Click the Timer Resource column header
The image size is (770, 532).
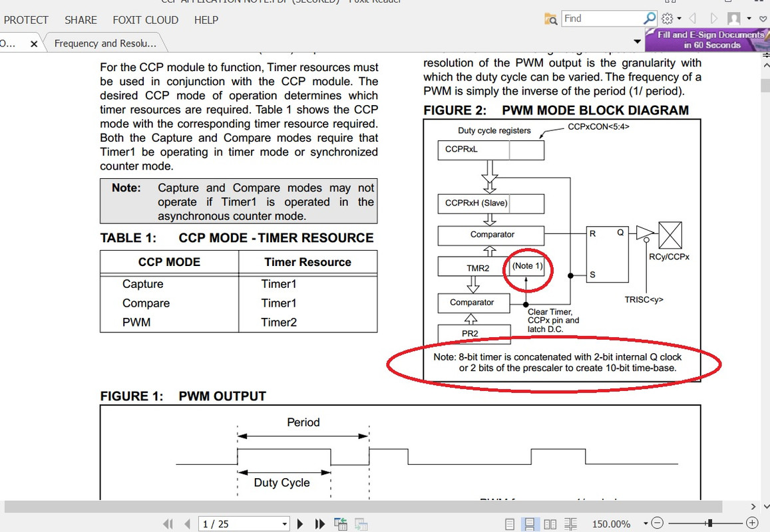click(x=308, y=262)
